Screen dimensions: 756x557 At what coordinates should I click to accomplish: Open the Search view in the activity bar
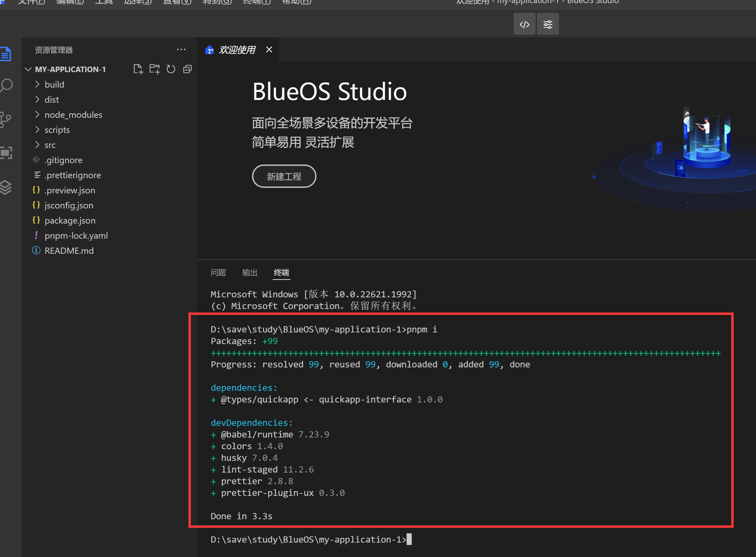pos(6,85)
